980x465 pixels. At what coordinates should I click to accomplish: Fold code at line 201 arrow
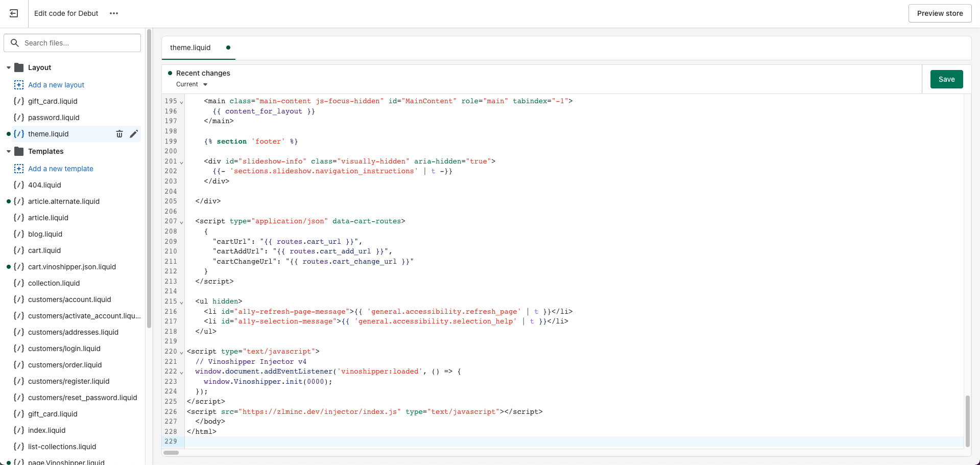click(181, 162)
